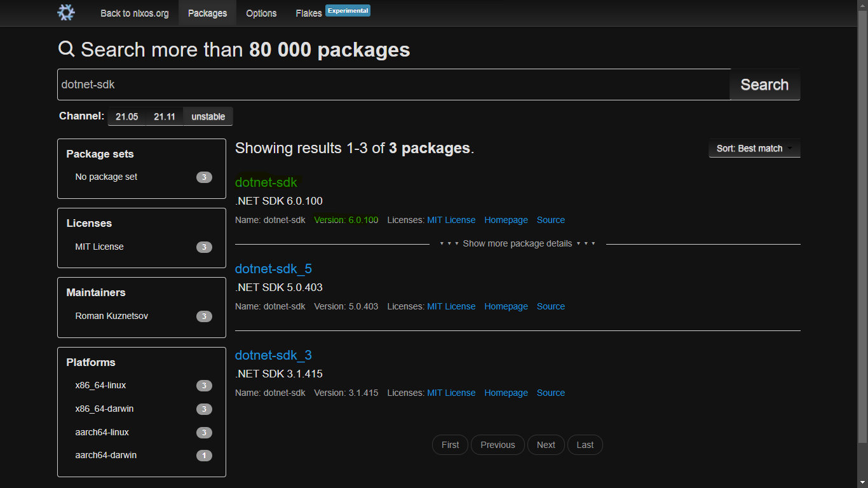
Task: Open Source link for dotnet-sdk_3
Action: (x=551, y=393)
